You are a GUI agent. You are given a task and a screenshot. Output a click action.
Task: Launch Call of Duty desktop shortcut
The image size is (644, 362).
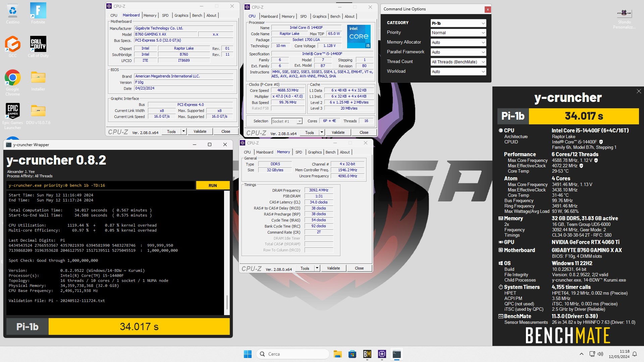point(38,47)
